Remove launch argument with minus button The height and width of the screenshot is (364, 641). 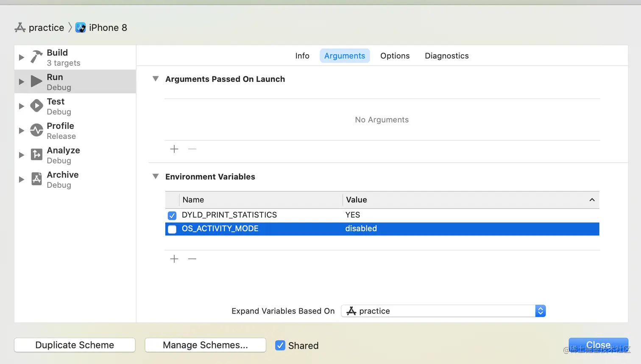click(192, 149)
